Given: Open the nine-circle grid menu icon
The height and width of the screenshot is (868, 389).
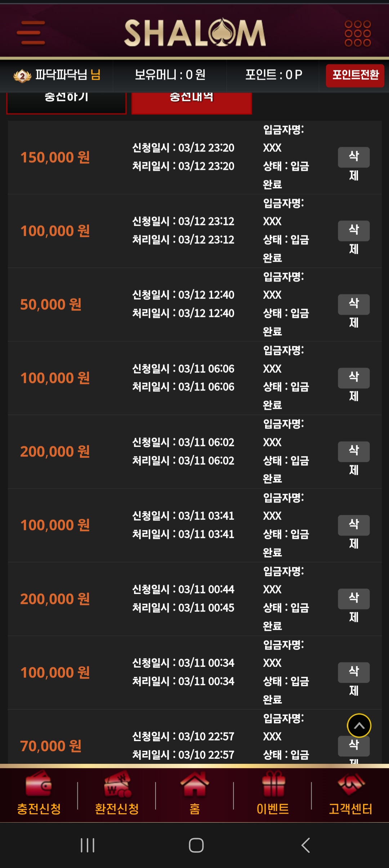Looking at the screenshot, I should [358, 33].
